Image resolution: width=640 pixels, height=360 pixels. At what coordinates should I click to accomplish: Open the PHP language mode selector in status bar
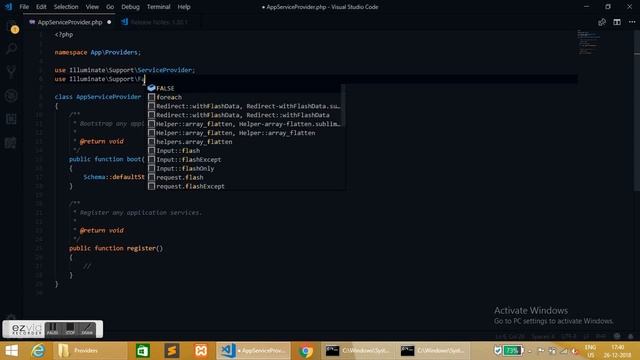600,337
